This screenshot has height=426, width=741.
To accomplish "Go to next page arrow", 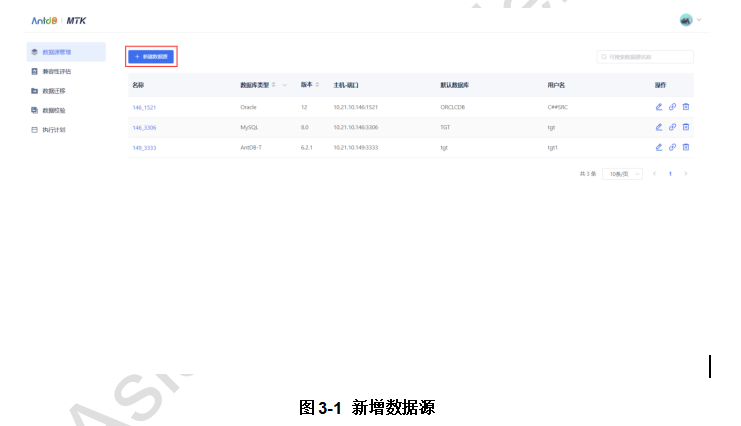I will (686, 174).
